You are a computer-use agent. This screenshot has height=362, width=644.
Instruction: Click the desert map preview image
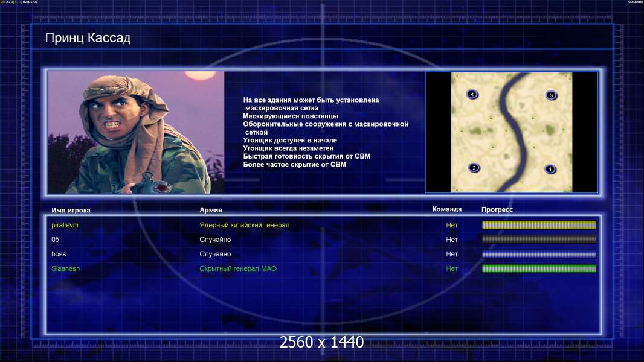[512, 132]
